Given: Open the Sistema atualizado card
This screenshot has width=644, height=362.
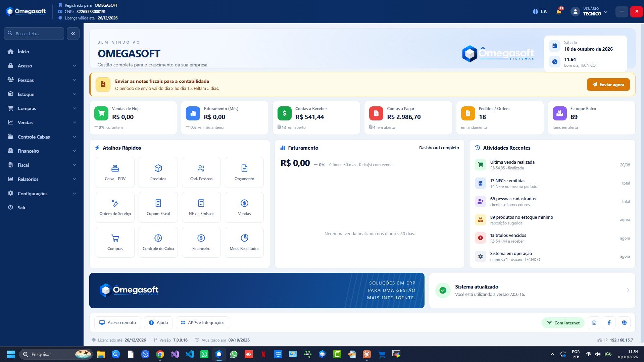Looking at the screenshot, I should [532, 291].
